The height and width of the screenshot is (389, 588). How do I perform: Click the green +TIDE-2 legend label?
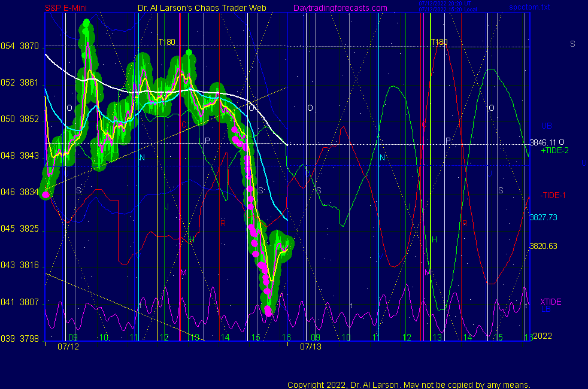[554, 151]
